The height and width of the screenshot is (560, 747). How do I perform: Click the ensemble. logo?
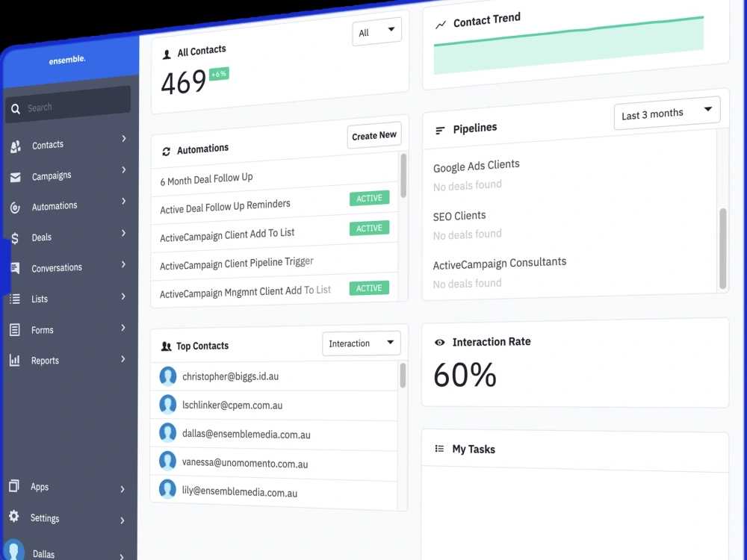coord(67,60)
